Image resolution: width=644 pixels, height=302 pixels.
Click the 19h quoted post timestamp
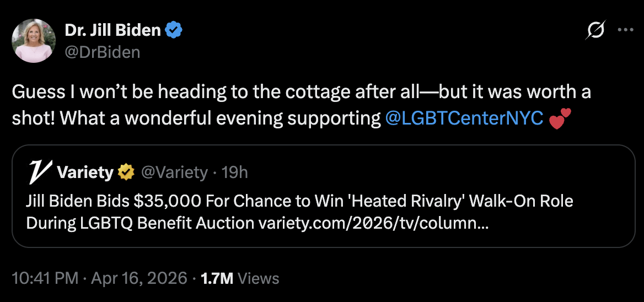234,172
